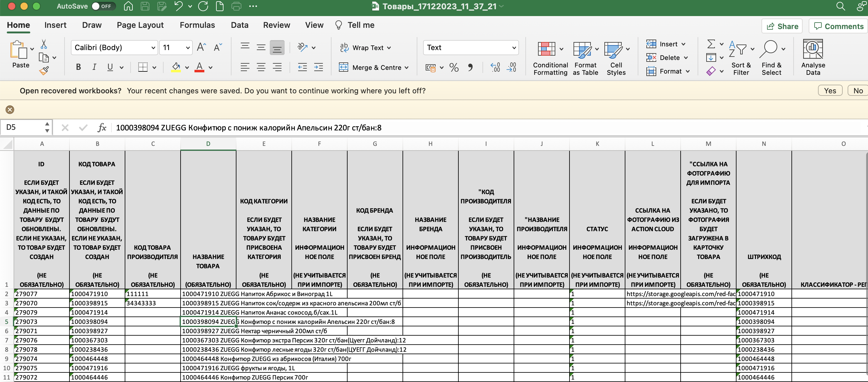This screenshot has height=382, width=868.
Task: Toggle Bold formatting
Action: [x=78, y=67]
